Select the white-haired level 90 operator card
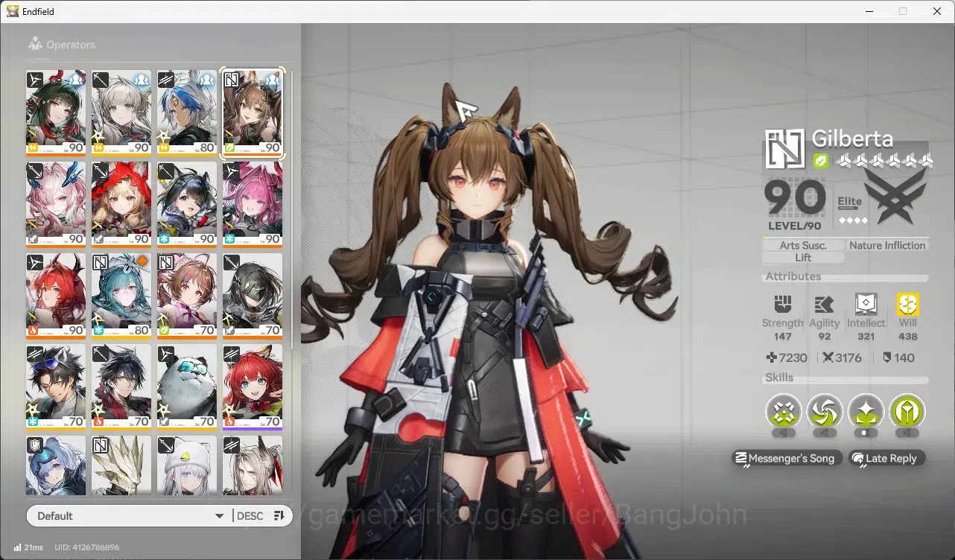Viewport: 955px width, 560px height. 121,113
